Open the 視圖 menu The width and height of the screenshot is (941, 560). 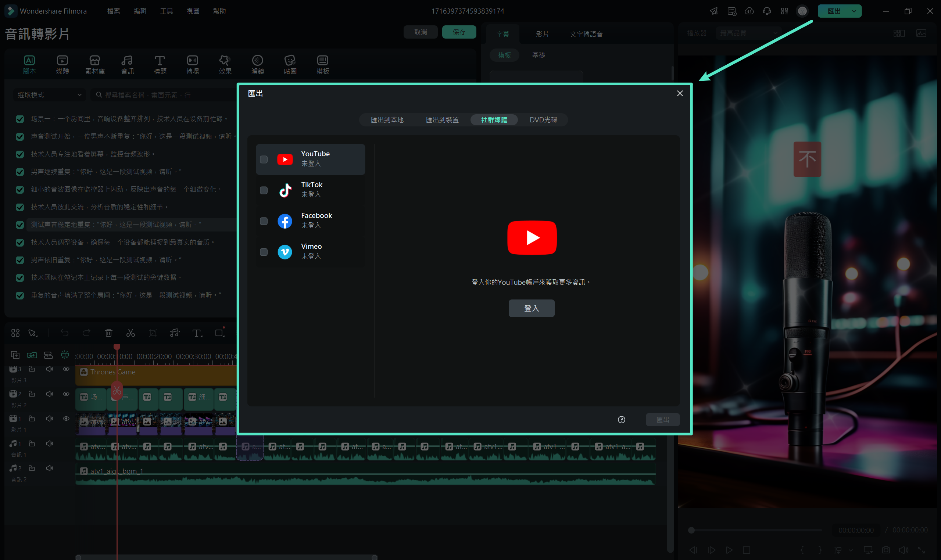(193, 11)
